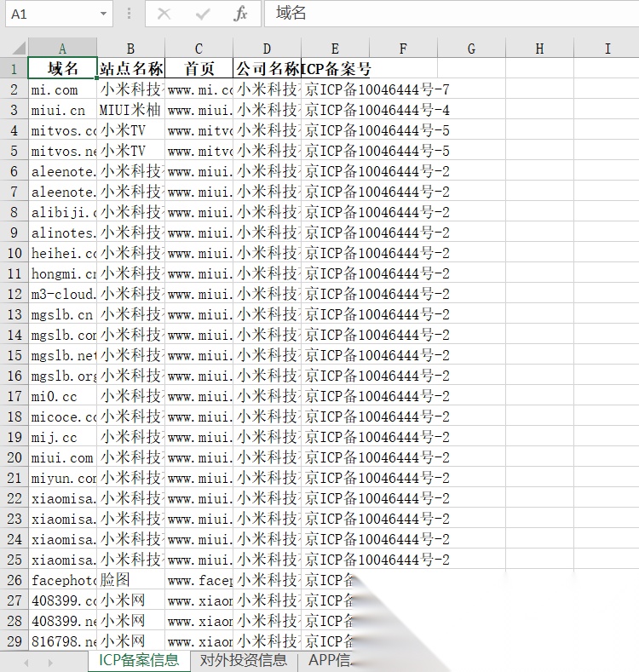Open the APP信 sheet tab
Screen dimensions: 639x672
coord(329,660)
